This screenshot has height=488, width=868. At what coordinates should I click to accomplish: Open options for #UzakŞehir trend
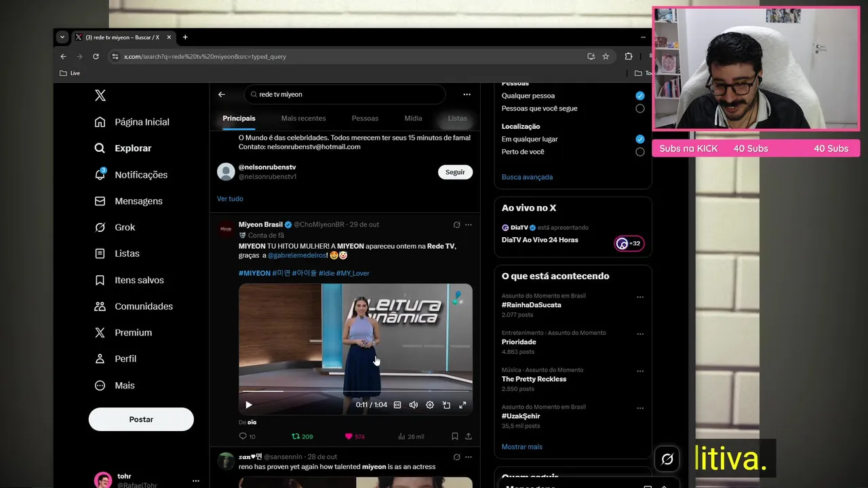tap(640, 409)
